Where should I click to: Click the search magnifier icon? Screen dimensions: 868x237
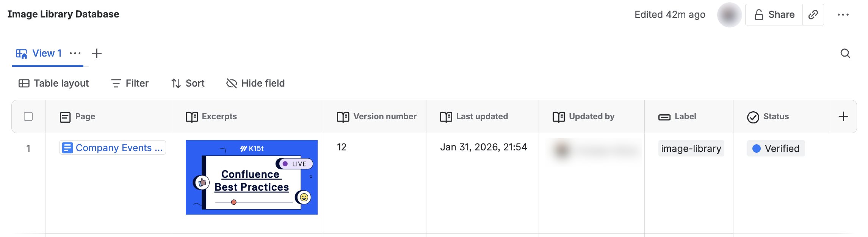845,54
